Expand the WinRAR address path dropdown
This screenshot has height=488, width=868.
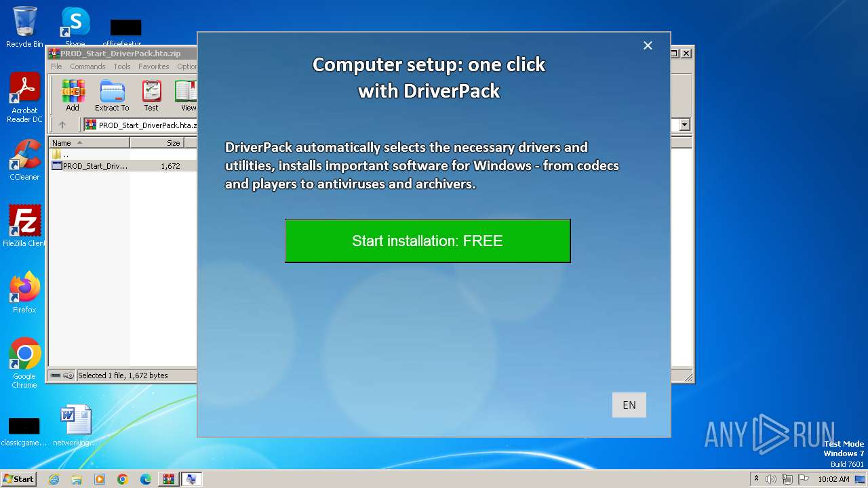pos(684,125)
